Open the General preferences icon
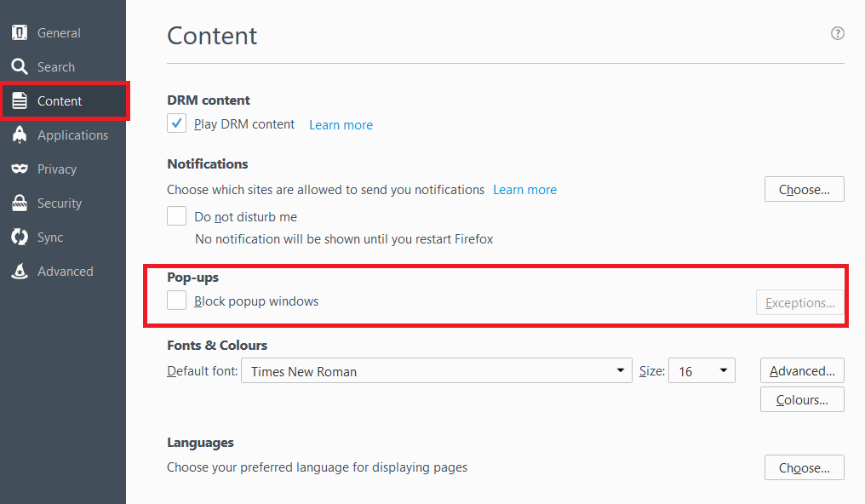This screenshot has height=504, width=865. 20,32
